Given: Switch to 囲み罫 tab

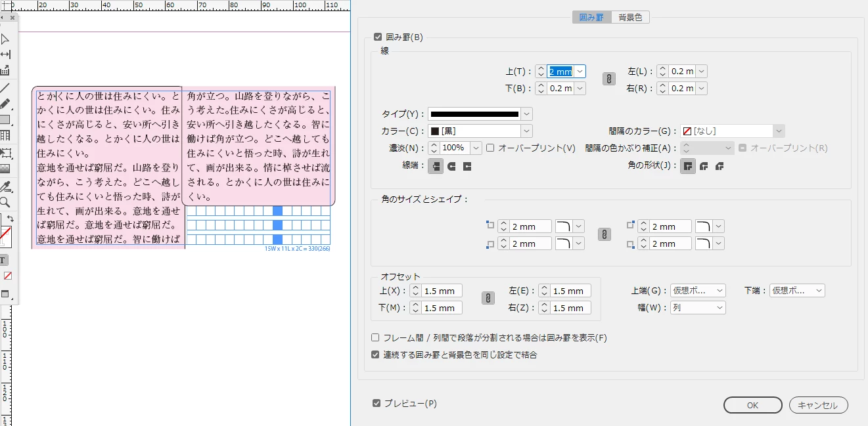Looking at the screenshot, I should coord(591,18).
